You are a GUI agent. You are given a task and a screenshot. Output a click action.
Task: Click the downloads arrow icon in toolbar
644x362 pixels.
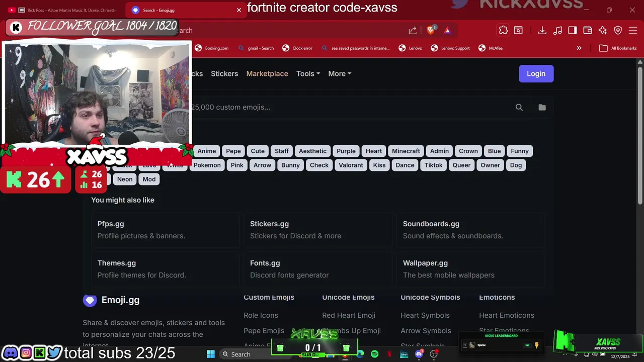542,30
